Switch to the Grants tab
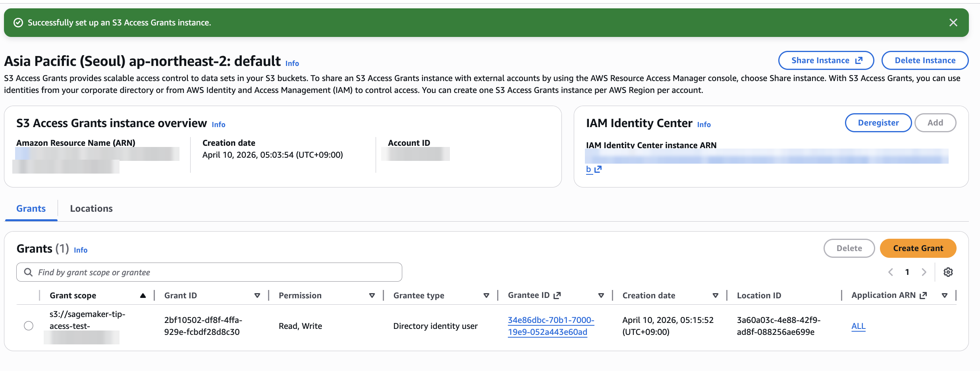The image size is (980, 371). click(x=31, y=209)
